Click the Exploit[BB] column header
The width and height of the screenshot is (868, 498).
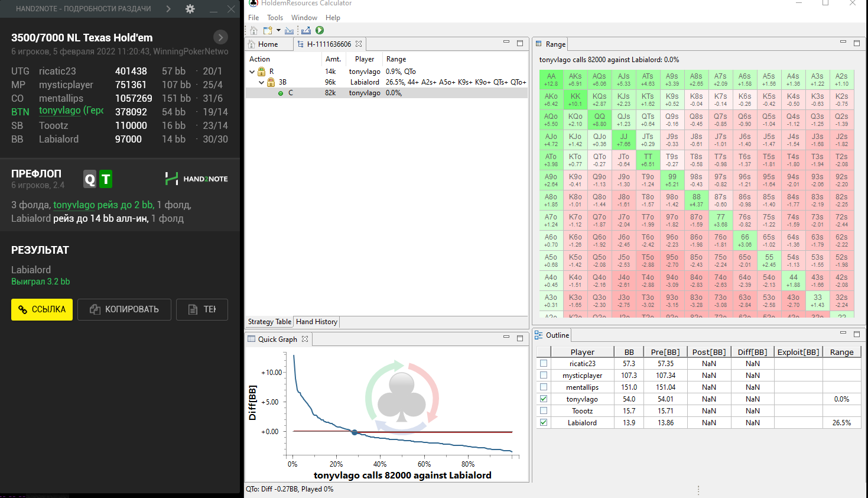coord(798,352)
